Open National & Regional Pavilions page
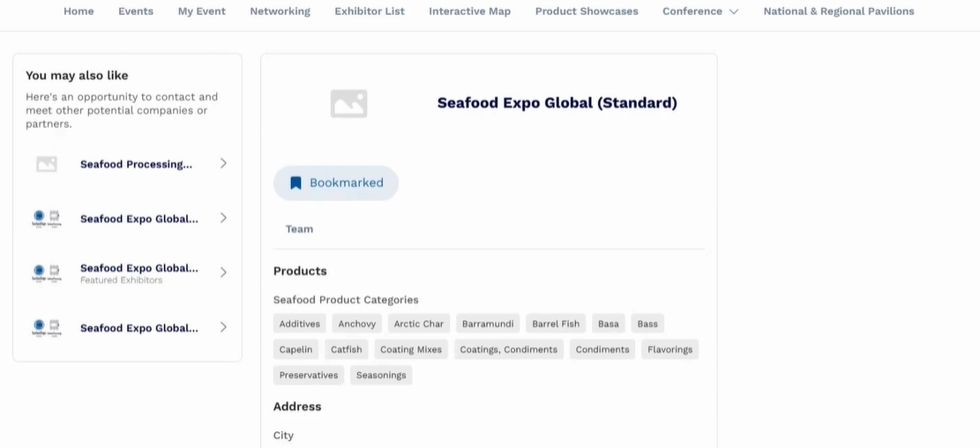This screenshot has width=980, height=448. pyautogui.click(x=838, y=11)
